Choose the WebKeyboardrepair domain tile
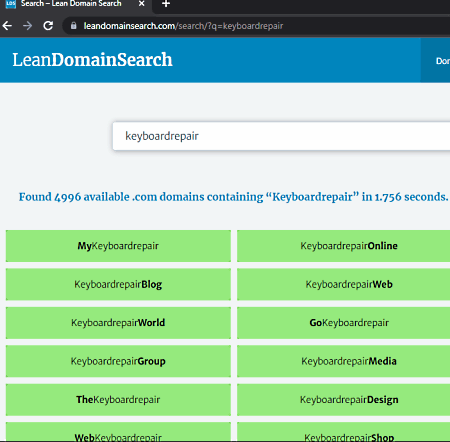450x442 pixels. pos(118,432)
